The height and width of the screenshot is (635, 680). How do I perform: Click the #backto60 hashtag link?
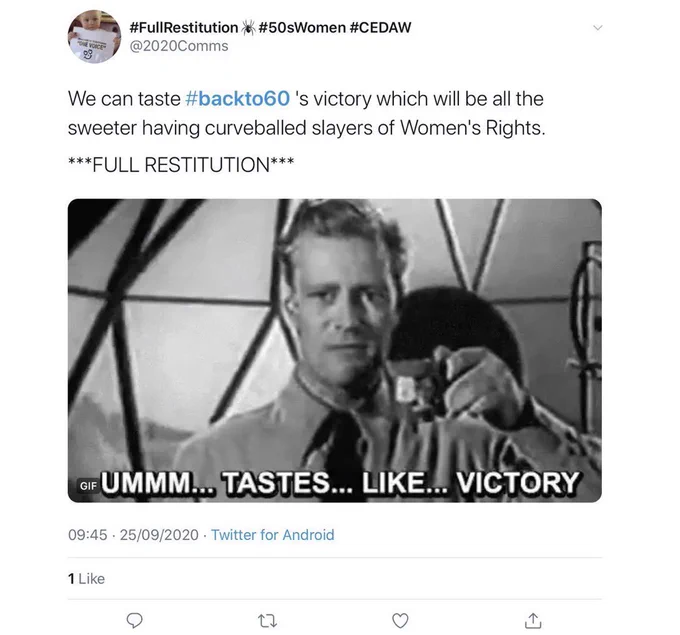(x=237, y=98)
